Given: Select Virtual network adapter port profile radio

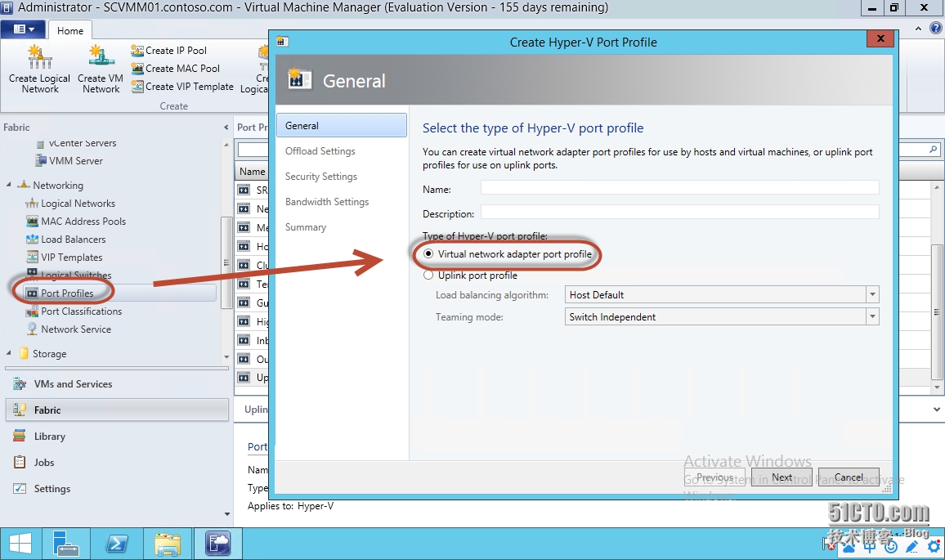Looking at the screenshot, I should click(x=428, y=254).
